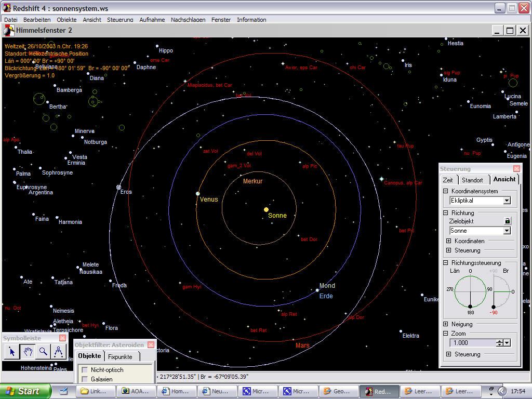Close the Symbolleiste palette
This screenshot has height=399, width=532.
[x=62, y=338]
